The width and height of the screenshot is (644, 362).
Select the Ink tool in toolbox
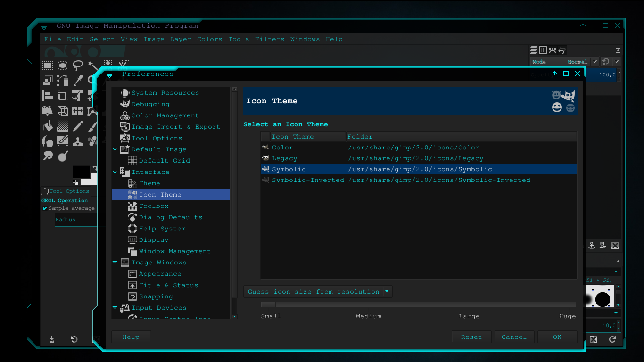coord(48,141)
